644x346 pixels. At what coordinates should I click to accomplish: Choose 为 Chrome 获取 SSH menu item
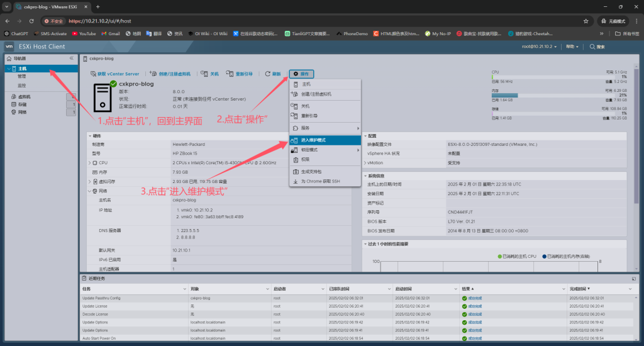325,181
